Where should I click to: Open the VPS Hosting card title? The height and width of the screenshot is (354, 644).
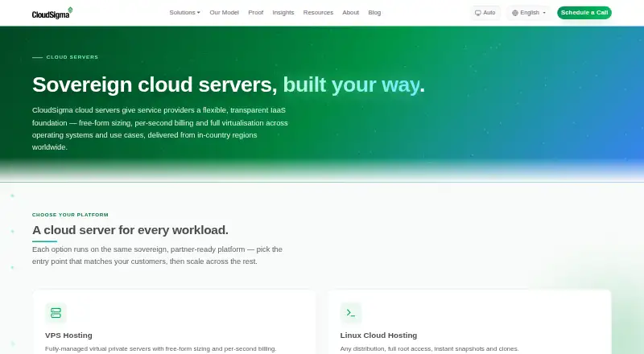tap(68, 335)
